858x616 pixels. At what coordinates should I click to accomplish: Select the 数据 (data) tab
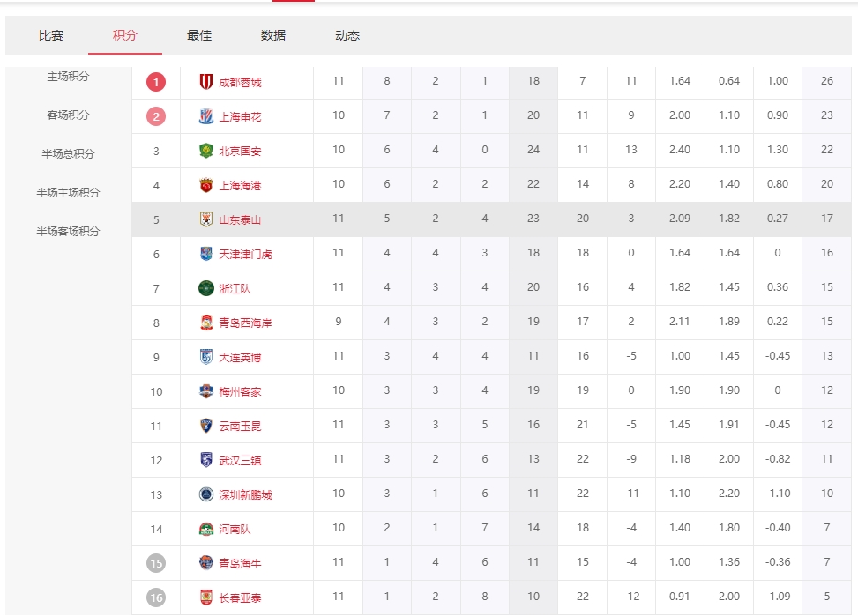[x=273, y=36]
